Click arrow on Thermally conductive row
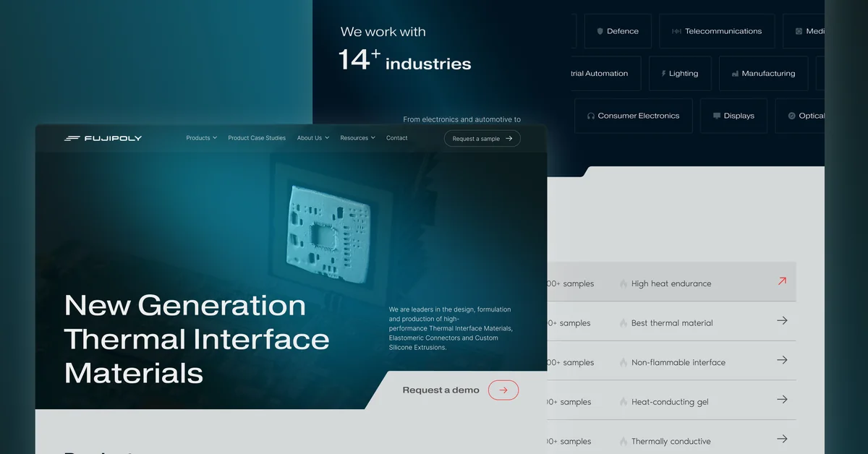The width and height of the screenshot is (868, 454). click(782, 439)
